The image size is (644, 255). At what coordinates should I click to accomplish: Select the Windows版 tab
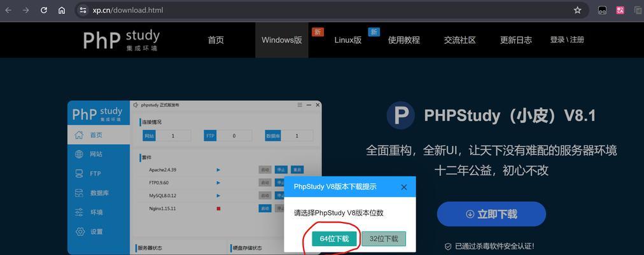[282, 40]
